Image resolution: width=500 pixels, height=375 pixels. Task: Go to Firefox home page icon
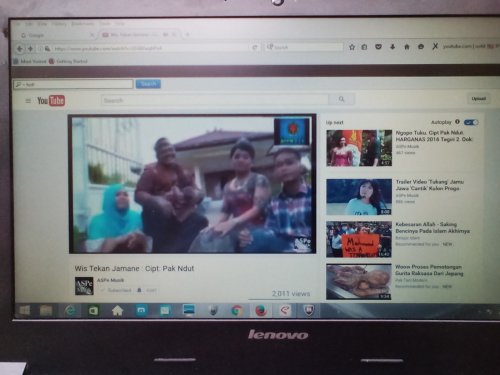tap(407, 47)
